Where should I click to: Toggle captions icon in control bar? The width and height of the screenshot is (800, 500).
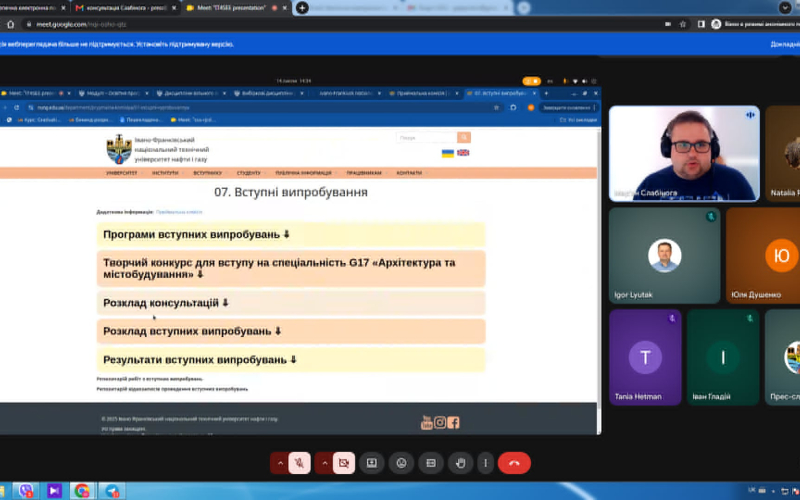click(x=431, y=463)
